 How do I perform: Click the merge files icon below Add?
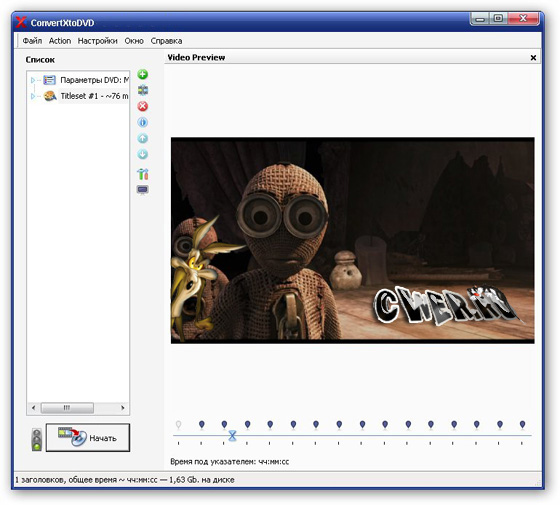click(x=142, y=90)
